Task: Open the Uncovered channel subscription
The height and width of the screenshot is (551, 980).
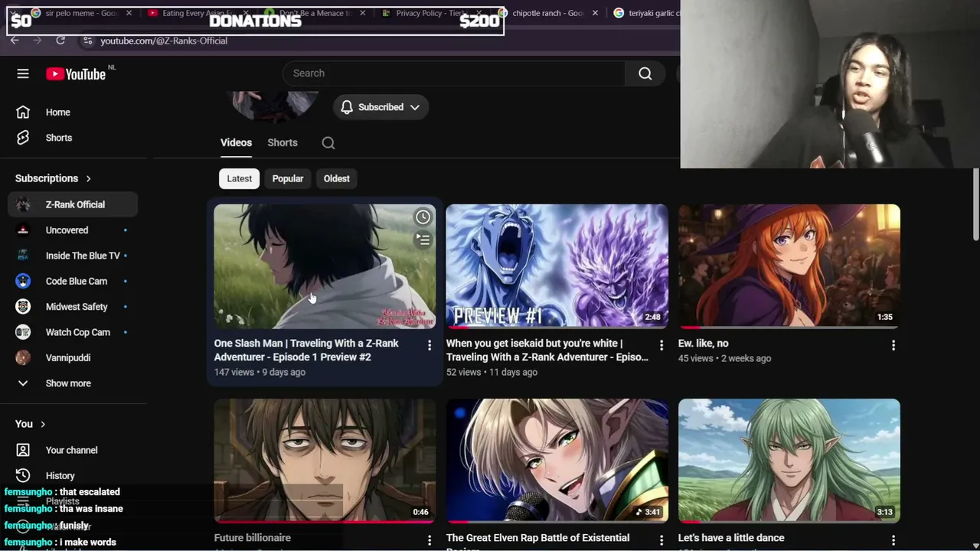Action: 73,230
